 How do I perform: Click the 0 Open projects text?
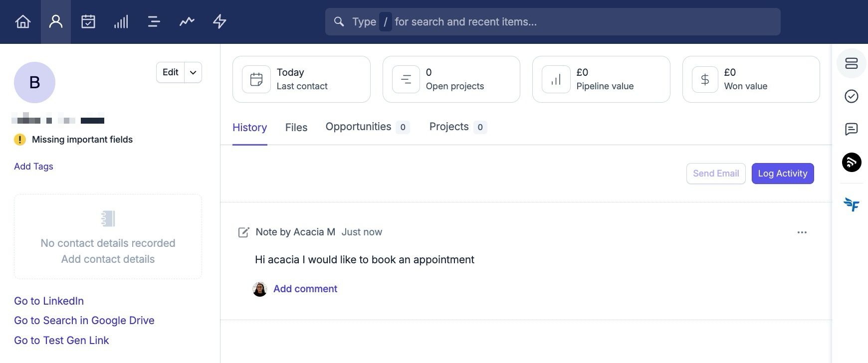coord(455,79)
